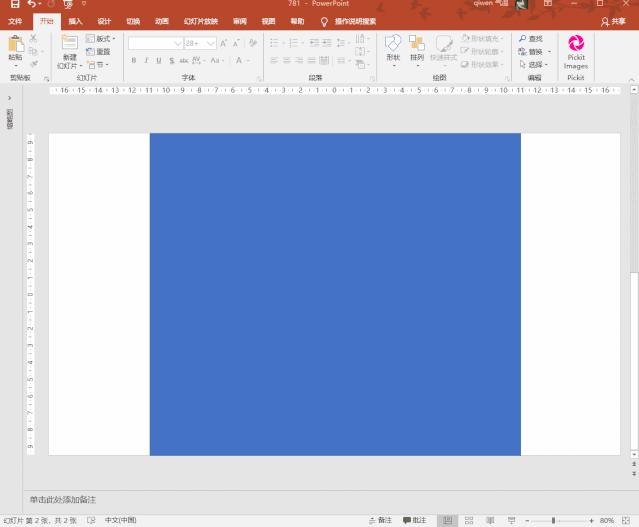Open the Arrange (排列) menu
The image size is (639, 527).
pos(417,43)
